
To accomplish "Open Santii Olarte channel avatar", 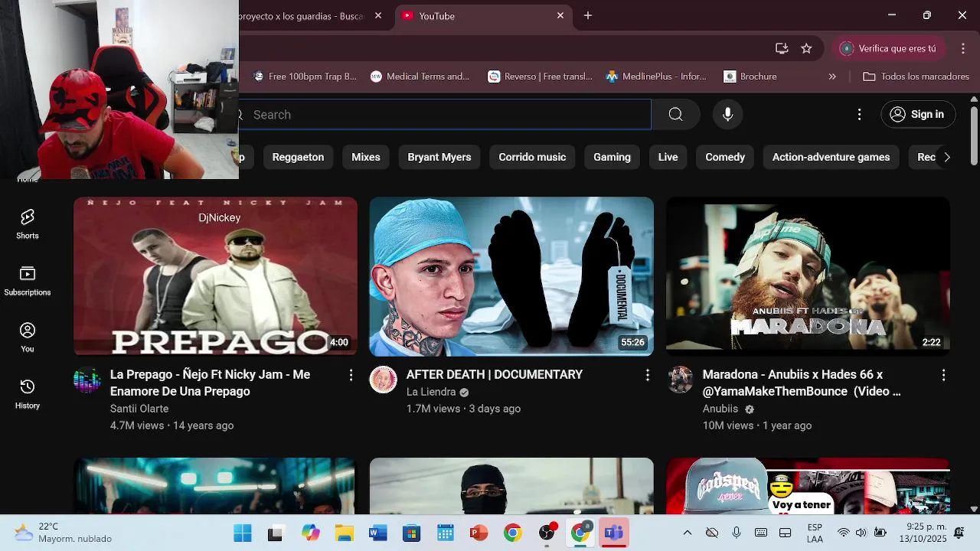I will 87,380.
